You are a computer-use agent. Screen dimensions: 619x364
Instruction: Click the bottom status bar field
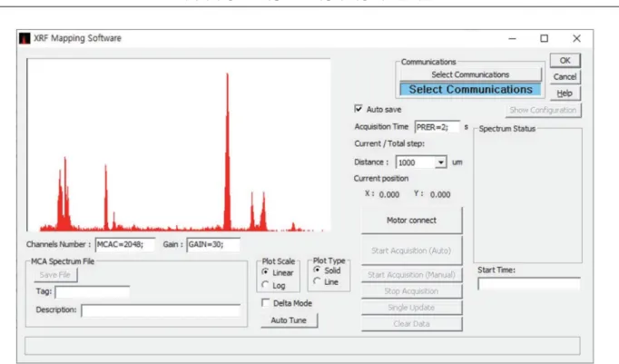coord(302,346)
